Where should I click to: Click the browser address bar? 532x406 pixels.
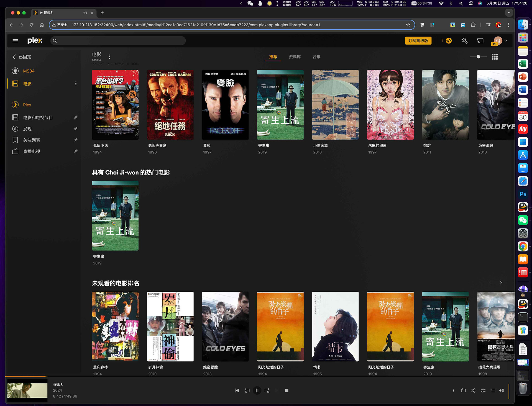(232, 25)
